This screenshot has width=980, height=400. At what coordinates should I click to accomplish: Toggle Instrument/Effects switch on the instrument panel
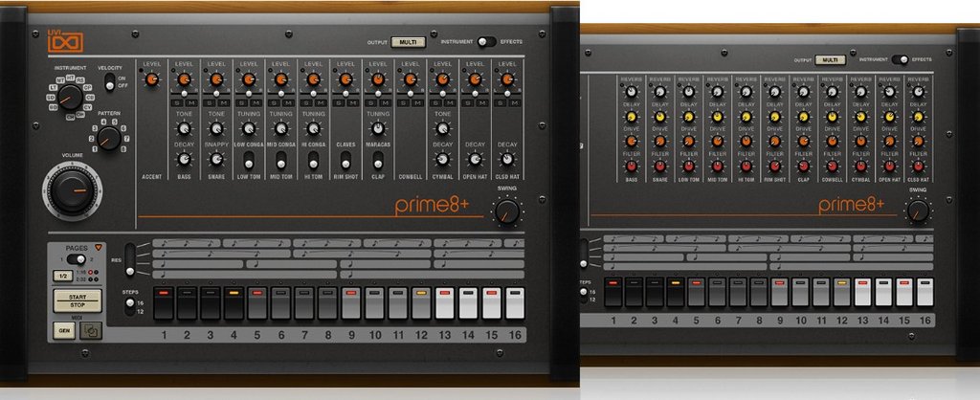[x=487, y=42]
